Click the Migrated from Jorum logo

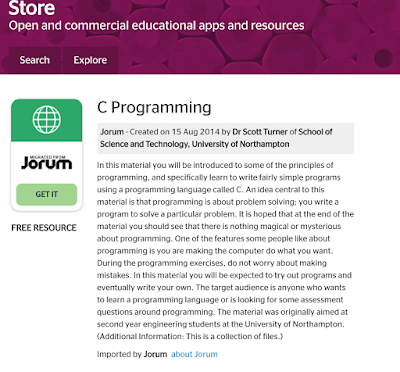[x=47, y=162]
